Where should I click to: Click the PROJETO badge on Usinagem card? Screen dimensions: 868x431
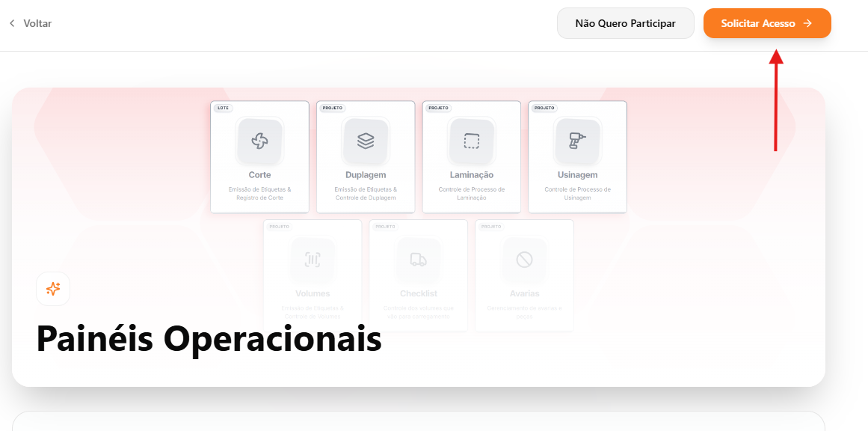pos(544,108)
